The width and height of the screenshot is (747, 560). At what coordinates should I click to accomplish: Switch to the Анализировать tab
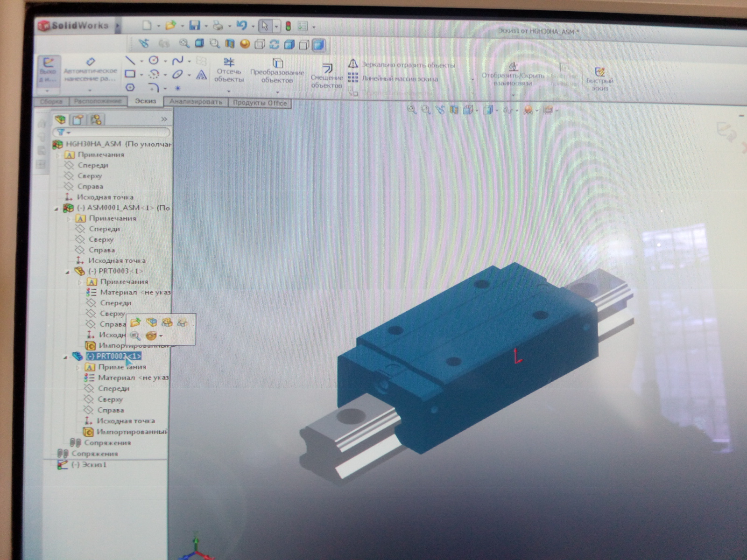click(x=196, y=102)
